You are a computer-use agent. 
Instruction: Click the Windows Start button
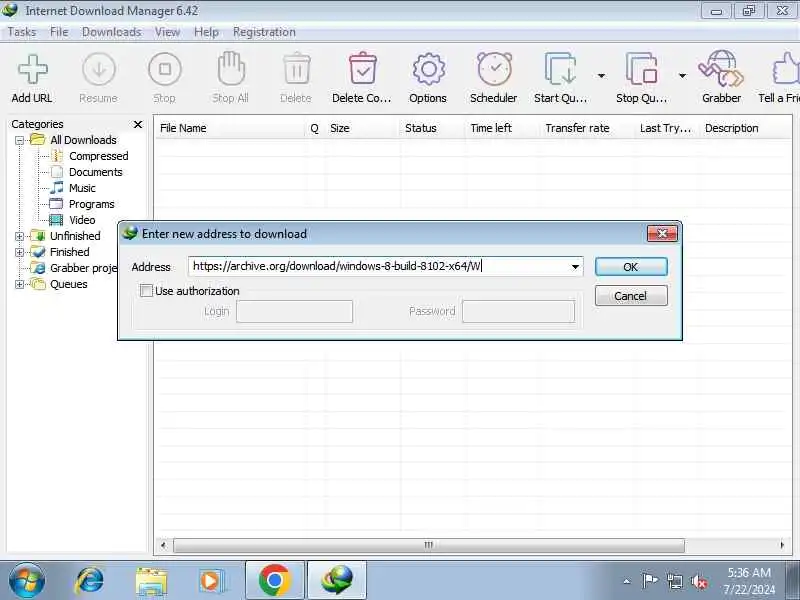tap(27, 581)
